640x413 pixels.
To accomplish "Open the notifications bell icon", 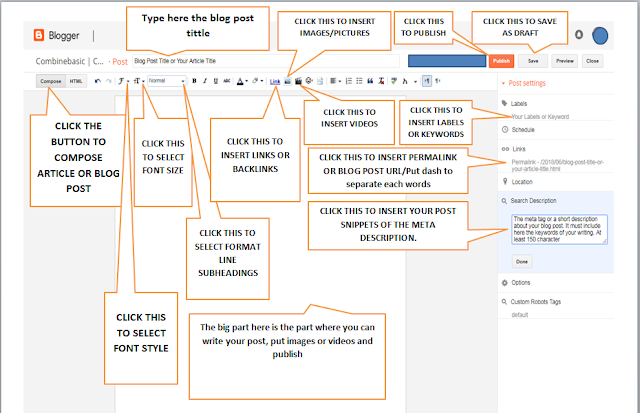I will coord(579,35).
